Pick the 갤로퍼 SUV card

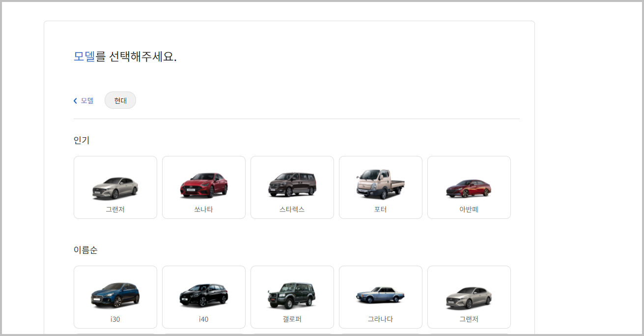292,297
